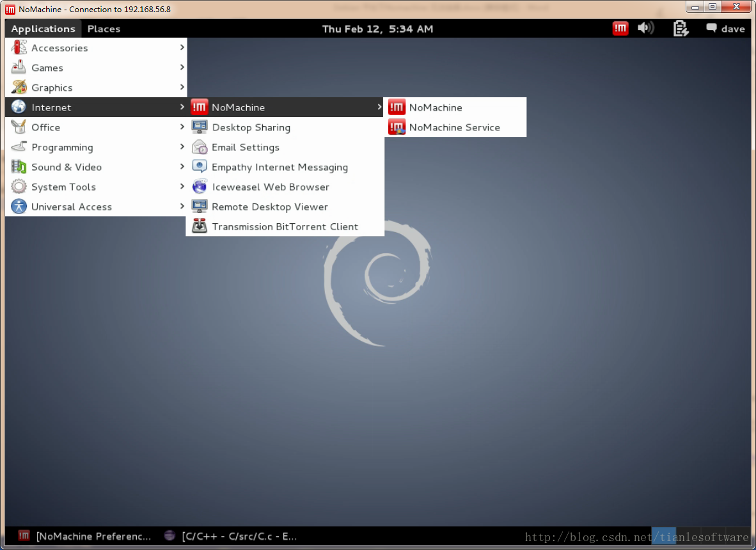
Task: Choose Desktop Sharing menu entry
Action: tap(285, 127)
